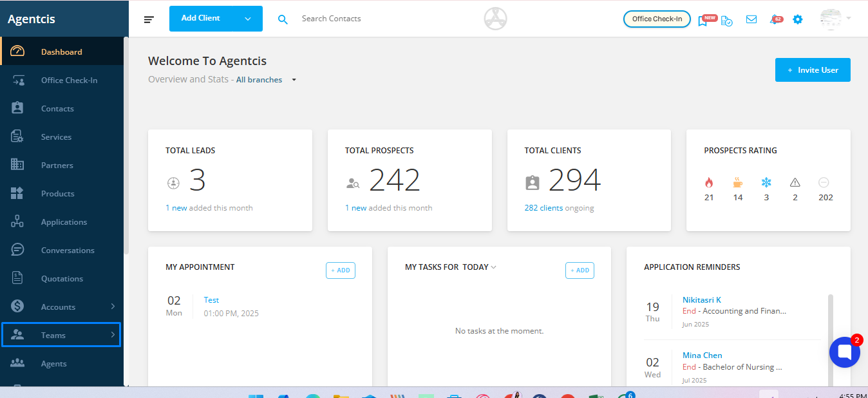Click the Accounts dollar icon
868x398 pixels.
[17, 307]
